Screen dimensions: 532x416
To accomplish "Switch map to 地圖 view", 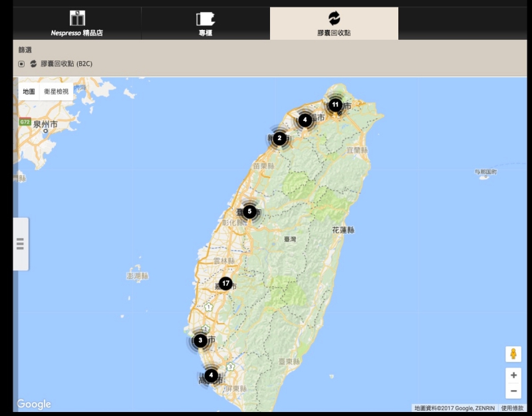I will [x=29, y=92].
